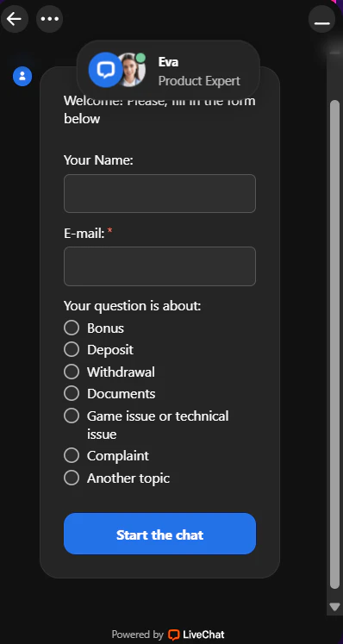Click the LiveChat logo icon
343x644 pixels.
pos(174,635)
